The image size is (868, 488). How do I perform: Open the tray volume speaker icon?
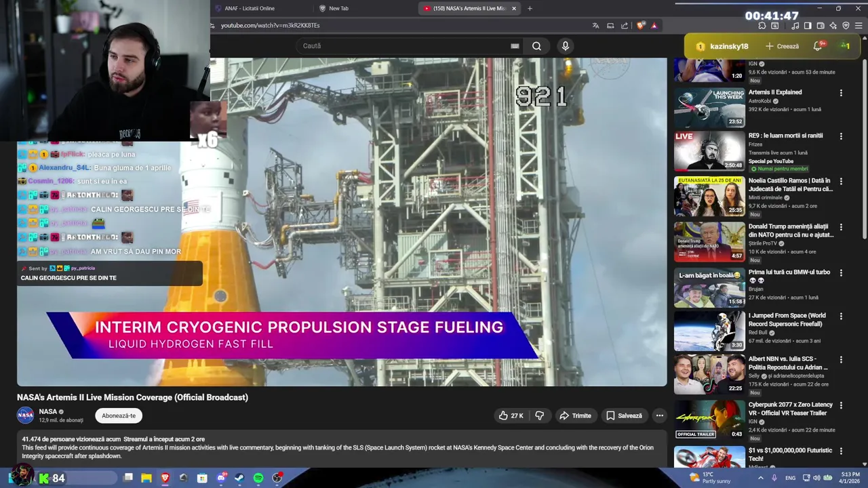818,478
